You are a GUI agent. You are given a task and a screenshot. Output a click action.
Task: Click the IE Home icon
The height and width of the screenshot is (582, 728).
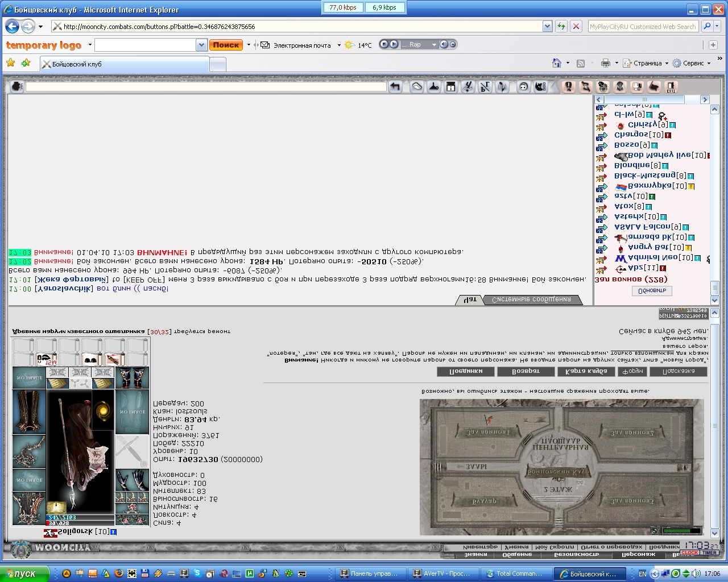[557, 63]
